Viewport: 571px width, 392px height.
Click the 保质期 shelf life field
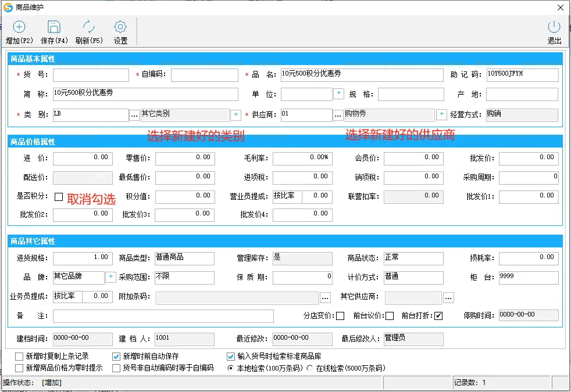point(302,278)
